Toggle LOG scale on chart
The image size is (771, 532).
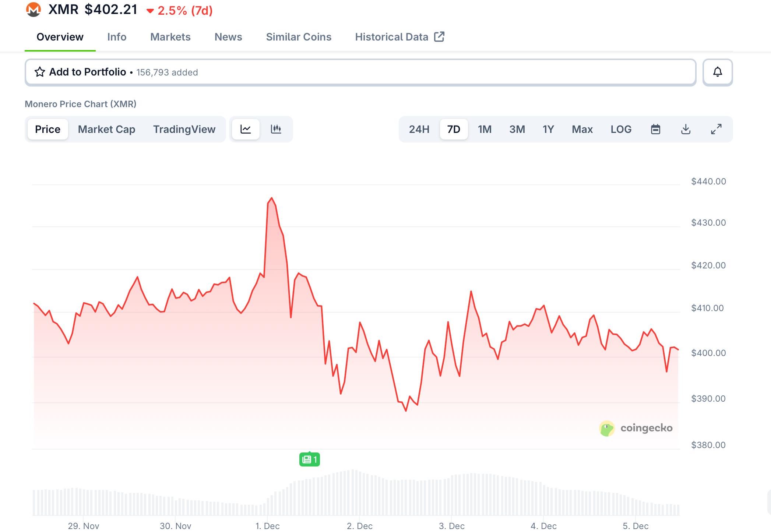click(x=621, y=129)
